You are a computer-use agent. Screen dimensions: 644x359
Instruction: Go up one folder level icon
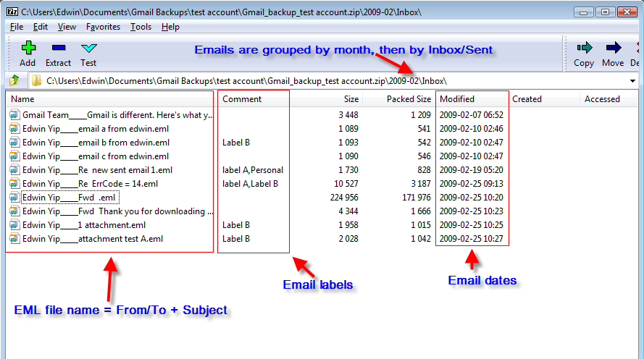pyautogui.click(x=14, y=80)
